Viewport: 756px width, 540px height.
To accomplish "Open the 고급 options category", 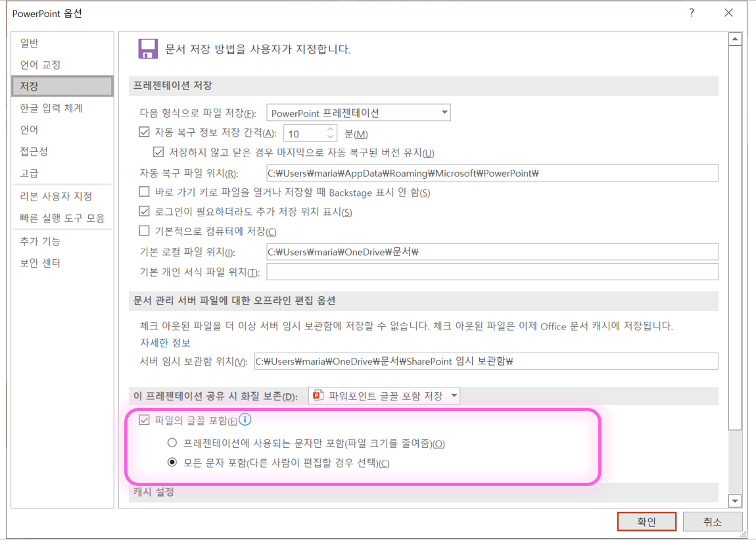I will (62, 173).
